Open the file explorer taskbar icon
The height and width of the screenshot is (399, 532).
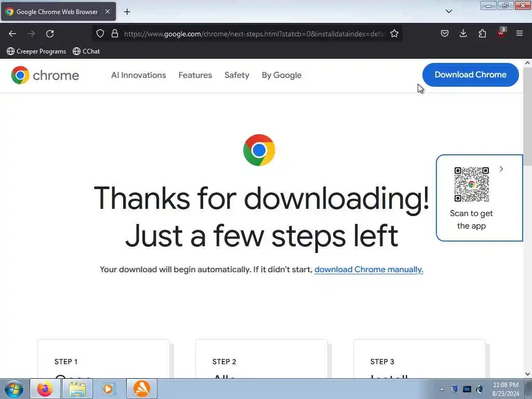pos(77,389)
